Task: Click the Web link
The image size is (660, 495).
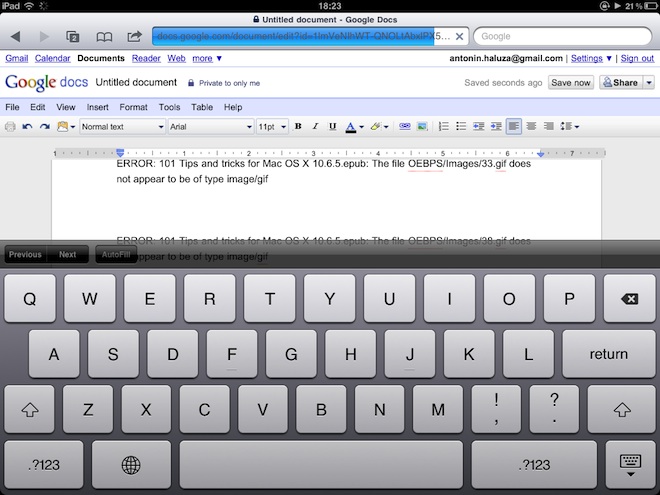Action: pos(176,59)
